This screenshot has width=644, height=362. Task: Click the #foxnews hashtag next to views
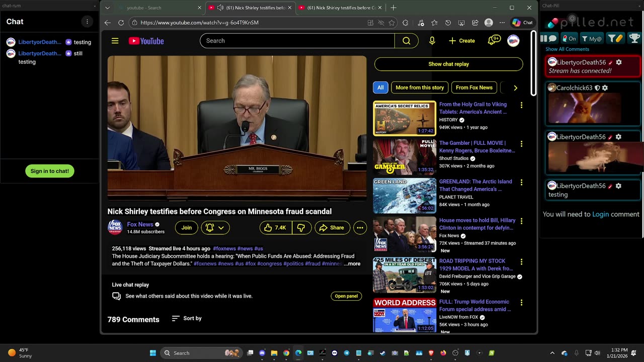click(x=224, y=248)
